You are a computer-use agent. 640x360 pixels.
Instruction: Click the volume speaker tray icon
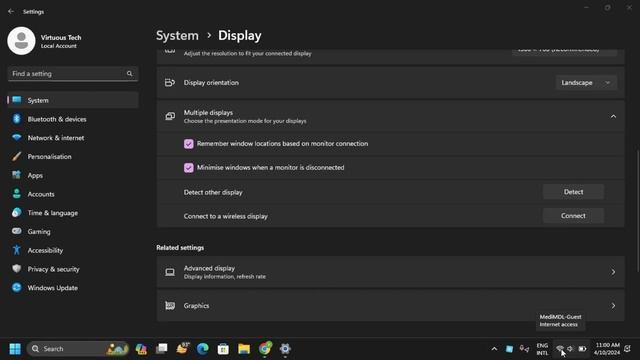pyautogui.click(x=571, y=349)
